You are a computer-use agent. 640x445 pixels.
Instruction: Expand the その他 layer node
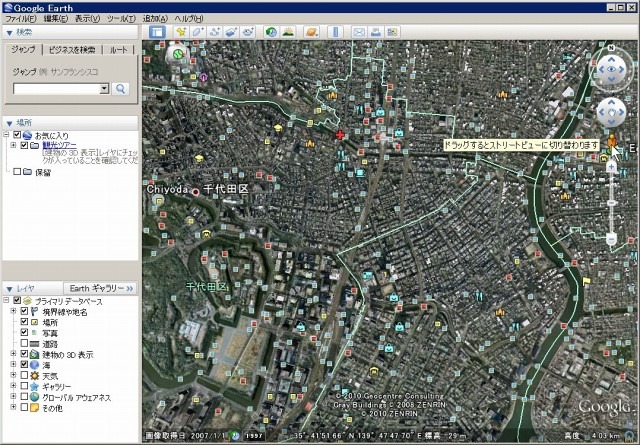13,407
